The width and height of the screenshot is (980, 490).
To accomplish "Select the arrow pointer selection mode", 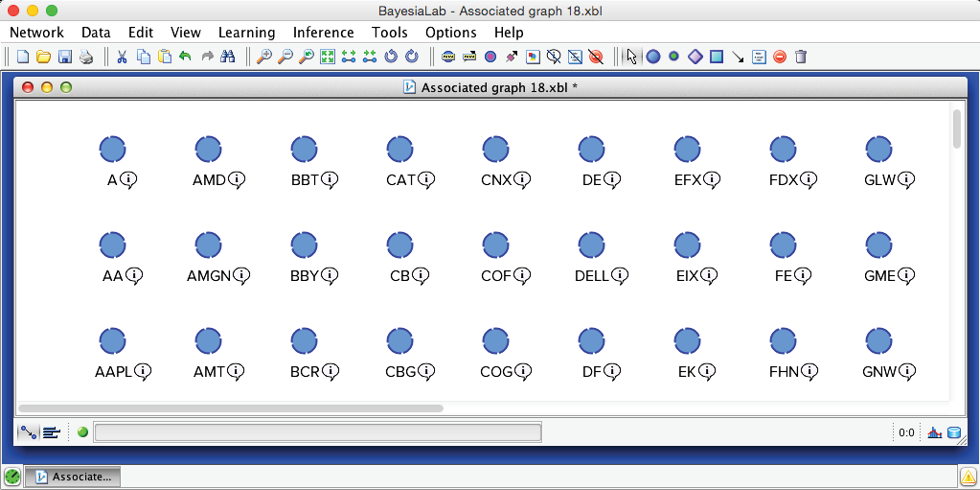I will point(630,57).
